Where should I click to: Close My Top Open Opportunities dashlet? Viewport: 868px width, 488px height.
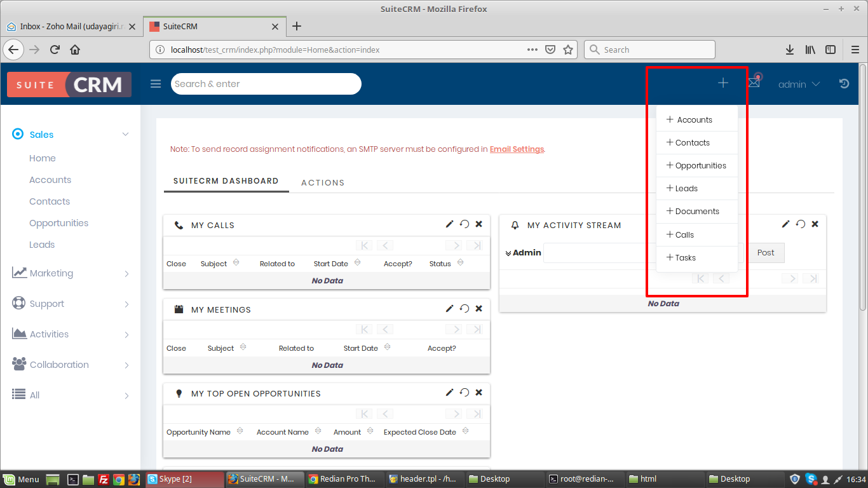pyautogui.click(x=479, y=392)
